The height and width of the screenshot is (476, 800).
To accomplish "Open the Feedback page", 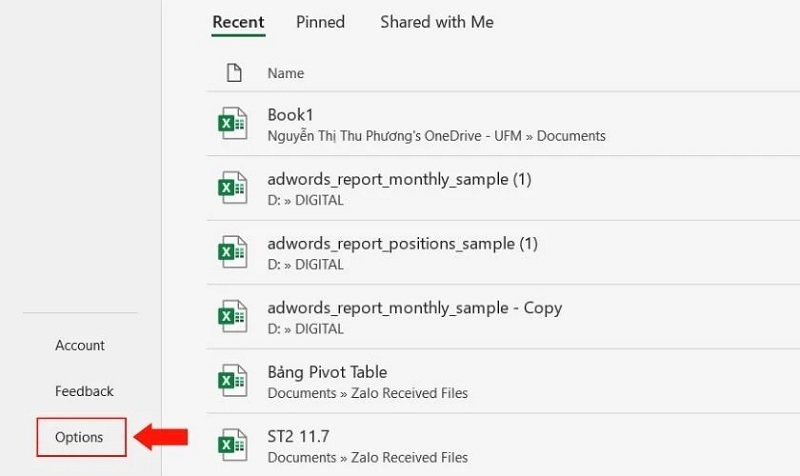I will [84, 391].
